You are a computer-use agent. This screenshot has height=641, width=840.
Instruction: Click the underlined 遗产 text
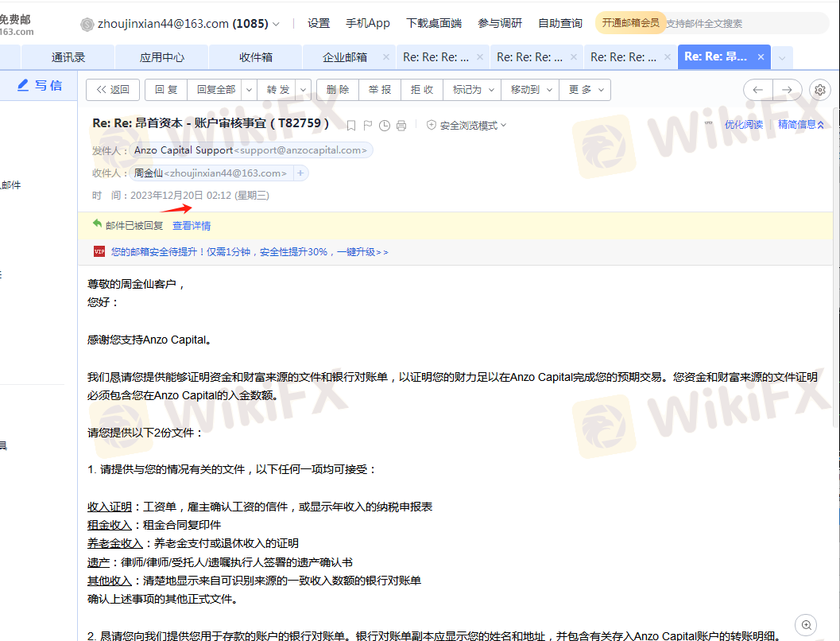point(99,562)
